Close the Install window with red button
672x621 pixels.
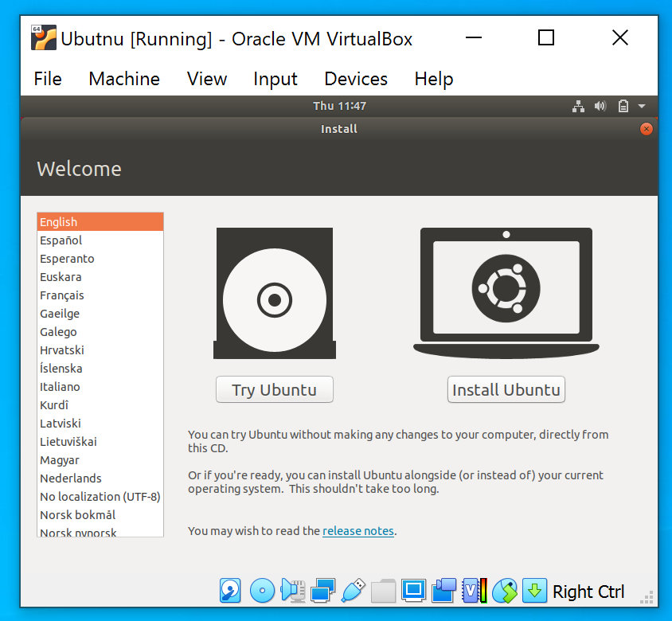coord(647,129)
